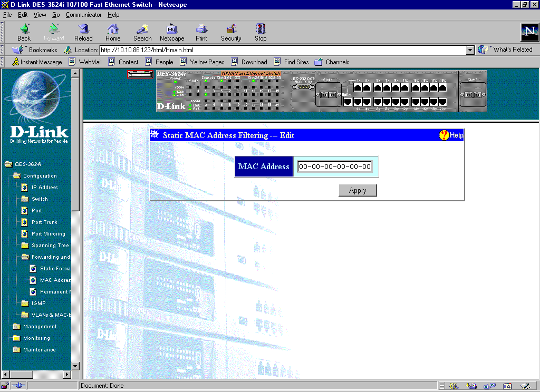Collapse the Configuration folder
The width and height of the screenshot is (540, 392).
tap(17, 176)
